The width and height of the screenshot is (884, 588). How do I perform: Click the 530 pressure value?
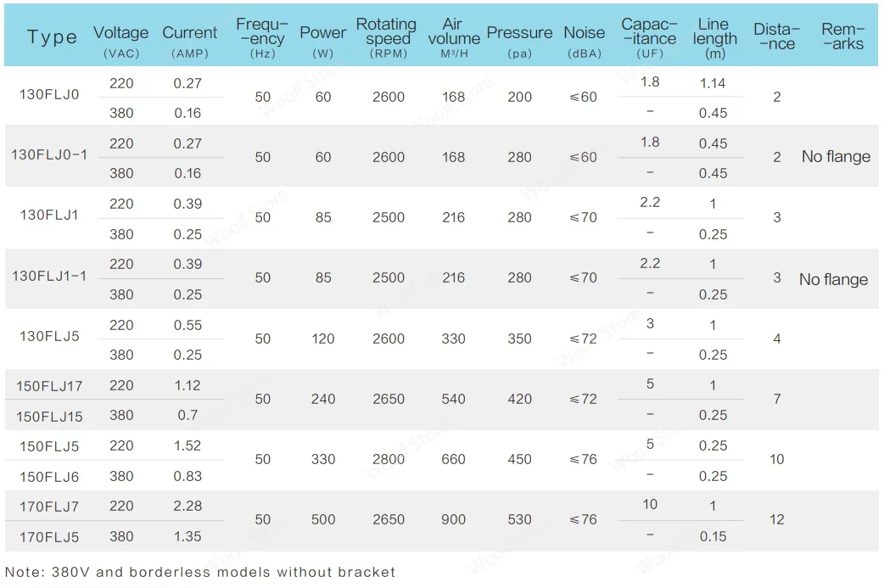[x=519, y=520]
